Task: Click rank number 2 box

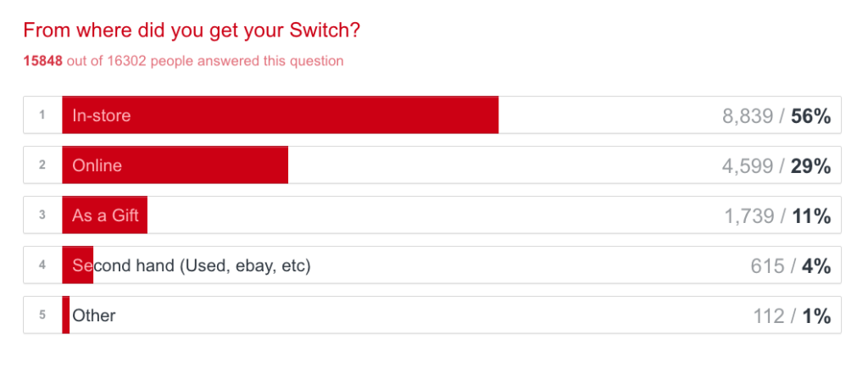Action: (42, 165)
